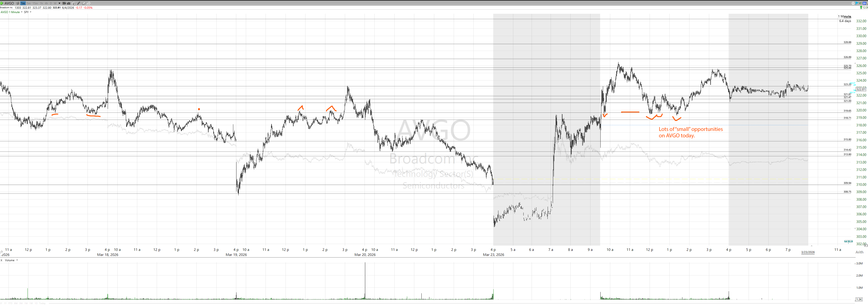Toggle the blue flag marker
This screenshot has height=305, width=868.
point(857,3)
